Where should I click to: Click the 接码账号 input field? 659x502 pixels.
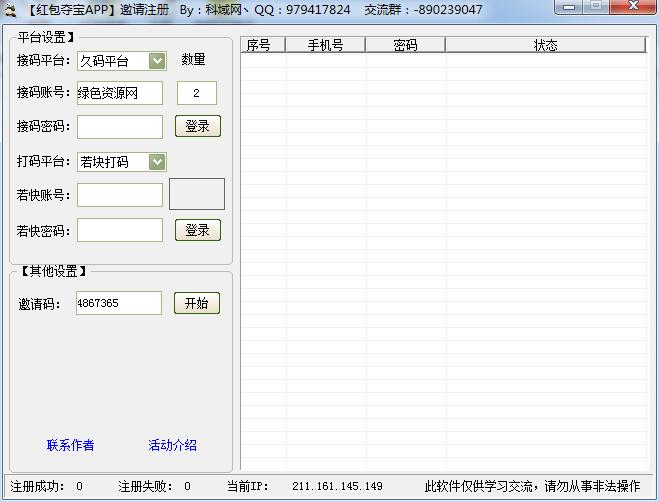coord(120,93)
